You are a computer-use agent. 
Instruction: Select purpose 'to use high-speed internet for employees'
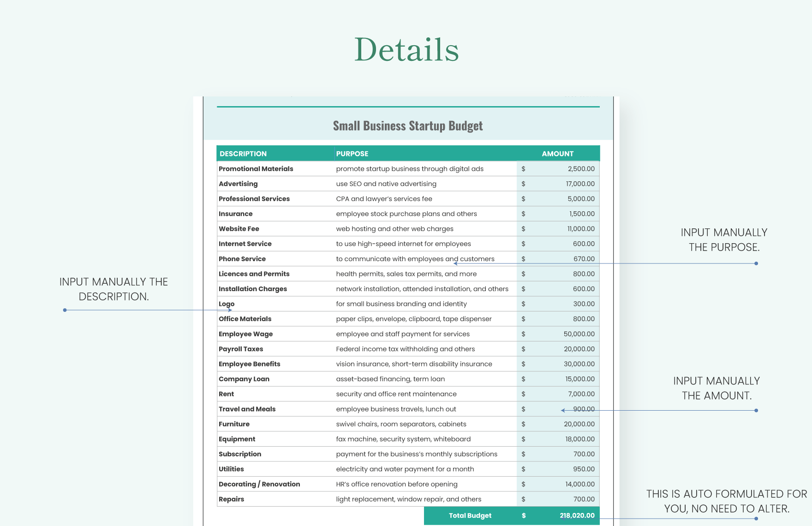tap(403, 244)
